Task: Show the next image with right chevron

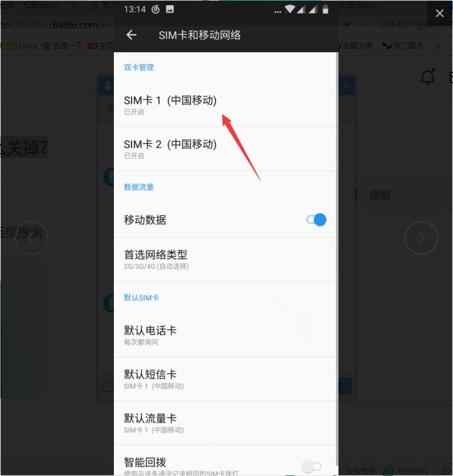Action: (x=421, y=238)
